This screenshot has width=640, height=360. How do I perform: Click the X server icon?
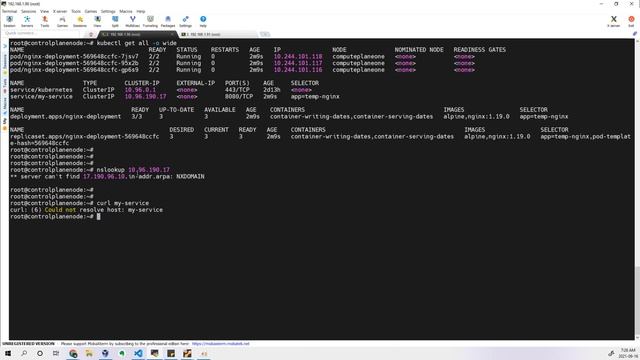point(613,22)
